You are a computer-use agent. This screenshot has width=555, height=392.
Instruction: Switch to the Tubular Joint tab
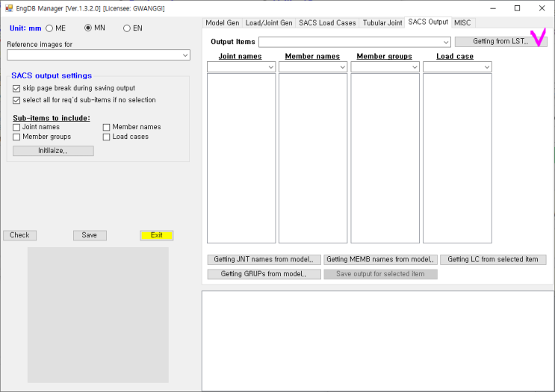[382, 23]
